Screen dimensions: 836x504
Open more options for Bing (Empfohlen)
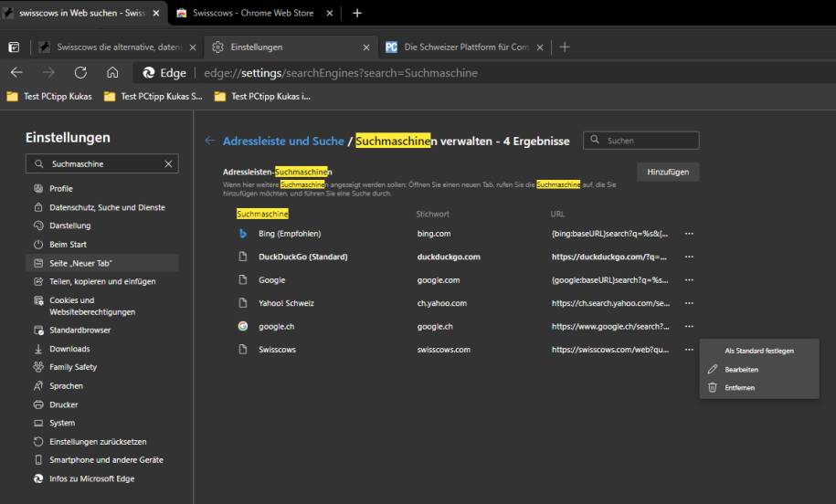689,234
